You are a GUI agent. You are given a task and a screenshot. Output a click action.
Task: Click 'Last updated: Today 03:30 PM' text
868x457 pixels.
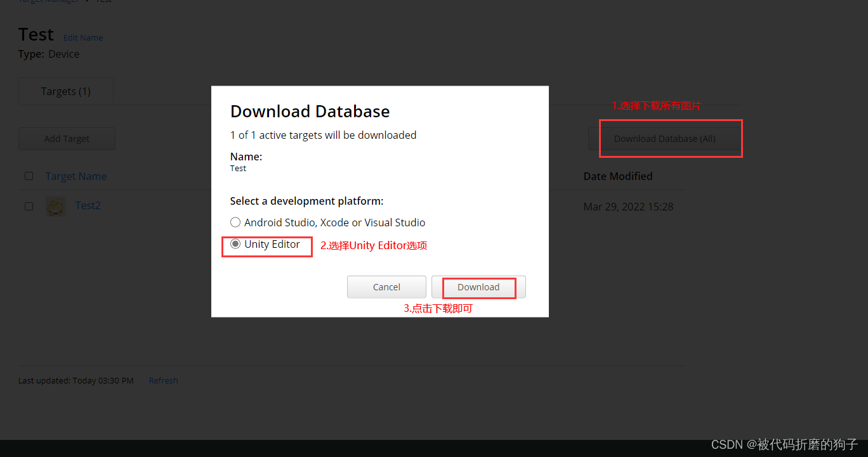click(76, 381)
